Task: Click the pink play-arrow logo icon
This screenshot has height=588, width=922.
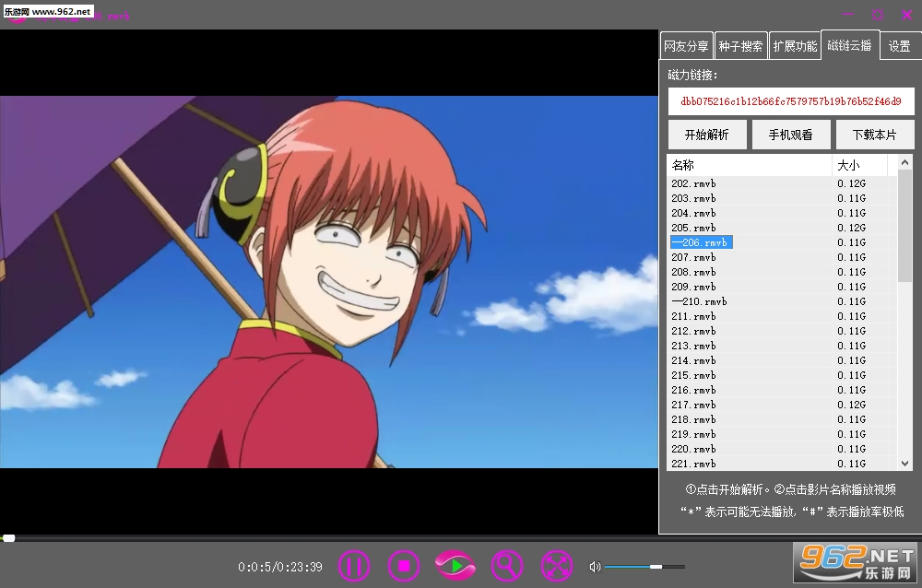Action: [455, 566]
